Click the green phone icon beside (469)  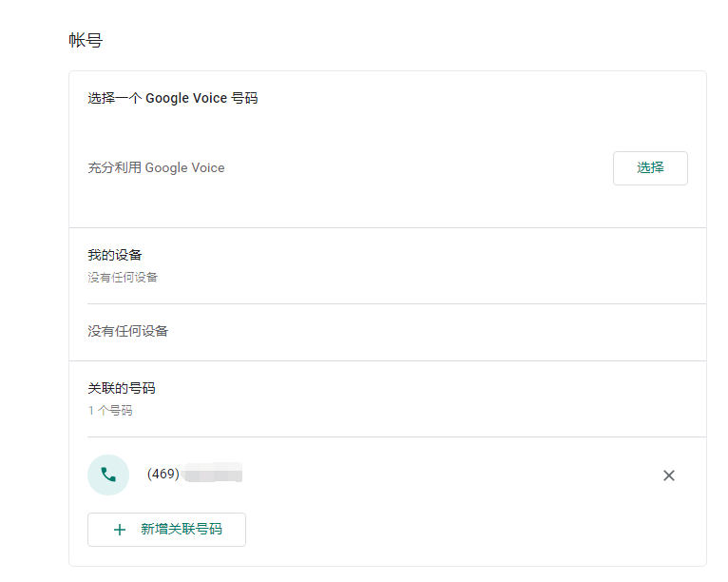pyautogui.click(x=108, y=475)
